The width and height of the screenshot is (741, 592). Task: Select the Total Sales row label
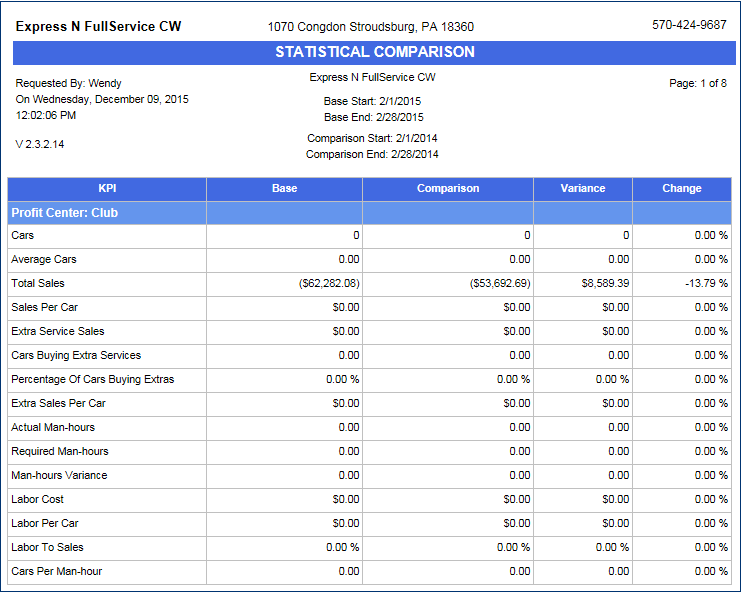point(38,283)
